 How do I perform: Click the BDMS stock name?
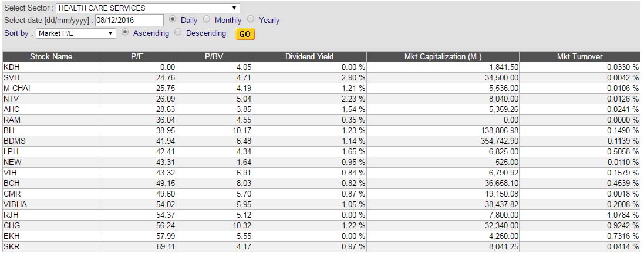click(15, 141)
